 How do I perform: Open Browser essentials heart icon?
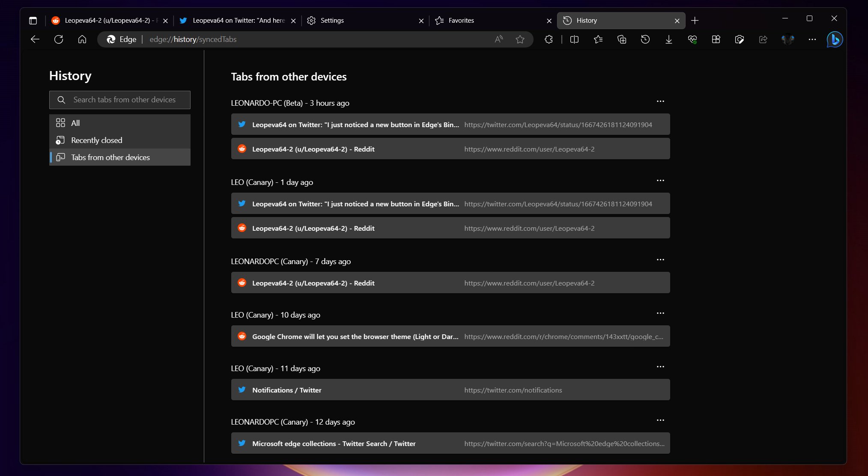click(x=692, y=39)
